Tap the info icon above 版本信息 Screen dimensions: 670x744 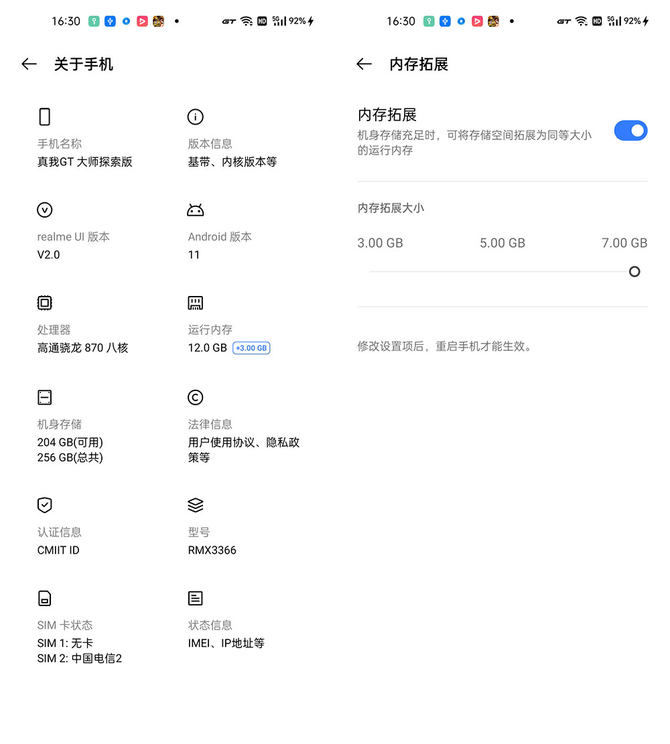click(195, 117)
